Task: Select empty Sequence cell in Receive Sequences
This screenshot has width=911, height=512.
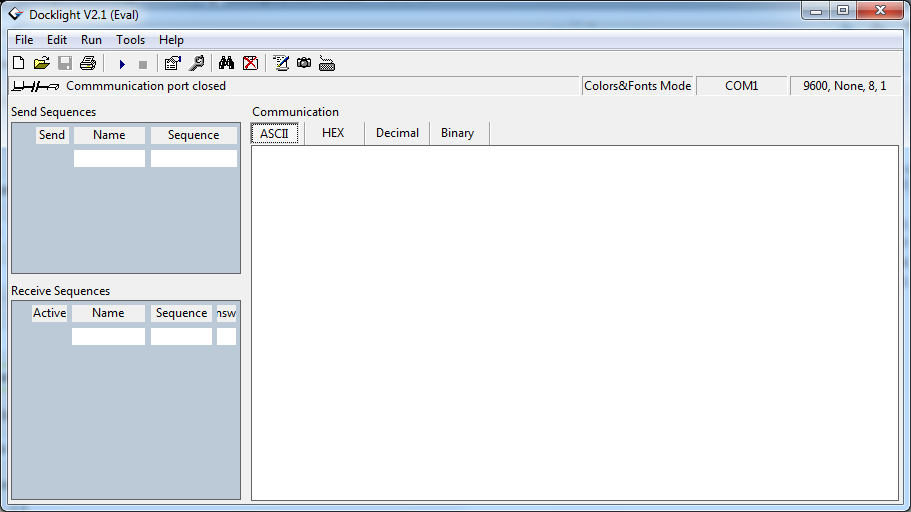Action: (x=181, y=336)
